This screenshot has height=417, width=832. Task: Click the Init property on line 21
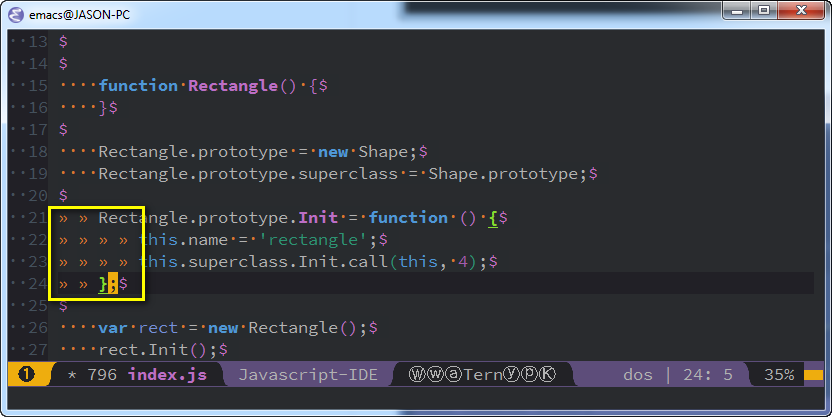[318, 218]
